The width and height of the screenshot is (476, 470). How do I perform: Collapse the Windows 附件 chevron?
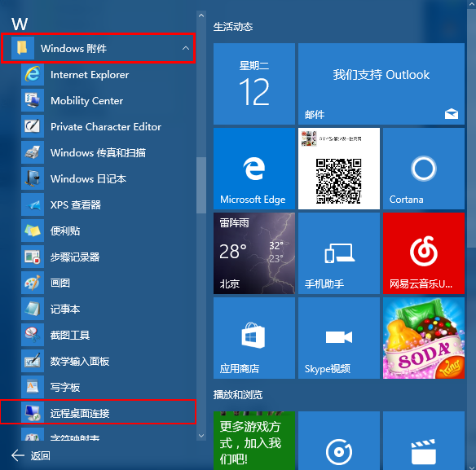point(186,48)
